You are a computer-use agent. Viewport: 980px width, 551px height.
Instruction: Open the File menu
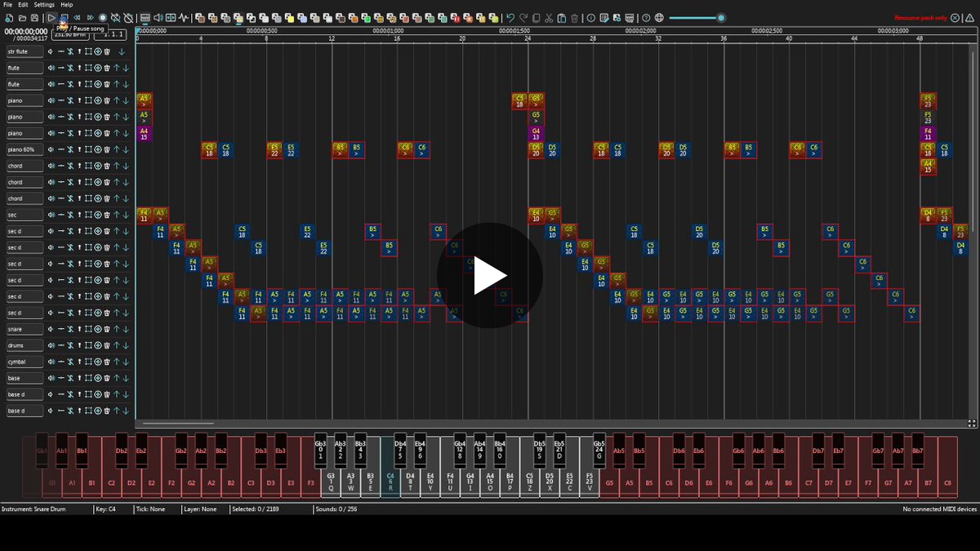point(7,5)
